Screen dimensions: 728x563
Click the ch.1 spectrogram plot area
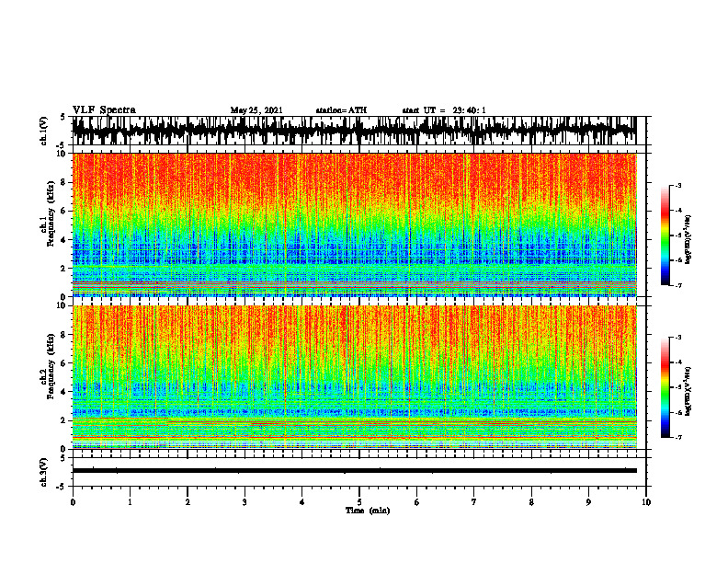(354, 224)
